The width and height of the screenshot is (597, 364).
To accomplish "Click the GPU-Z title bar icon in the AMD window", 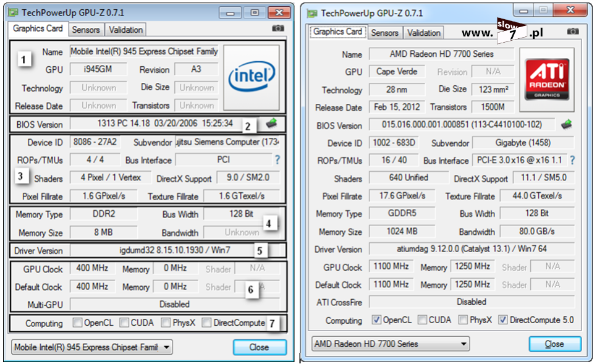I will coord(312,14).
